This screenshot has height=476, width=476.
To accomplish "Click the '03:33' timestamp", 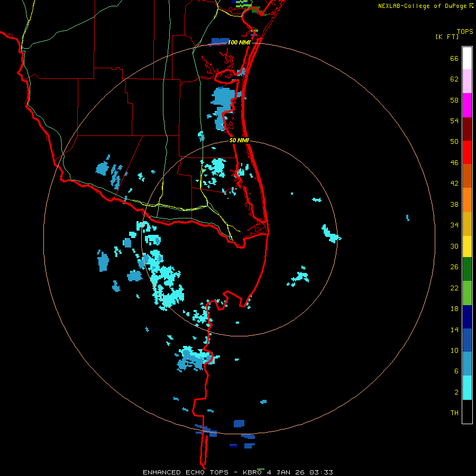I will tap(321, 472).
